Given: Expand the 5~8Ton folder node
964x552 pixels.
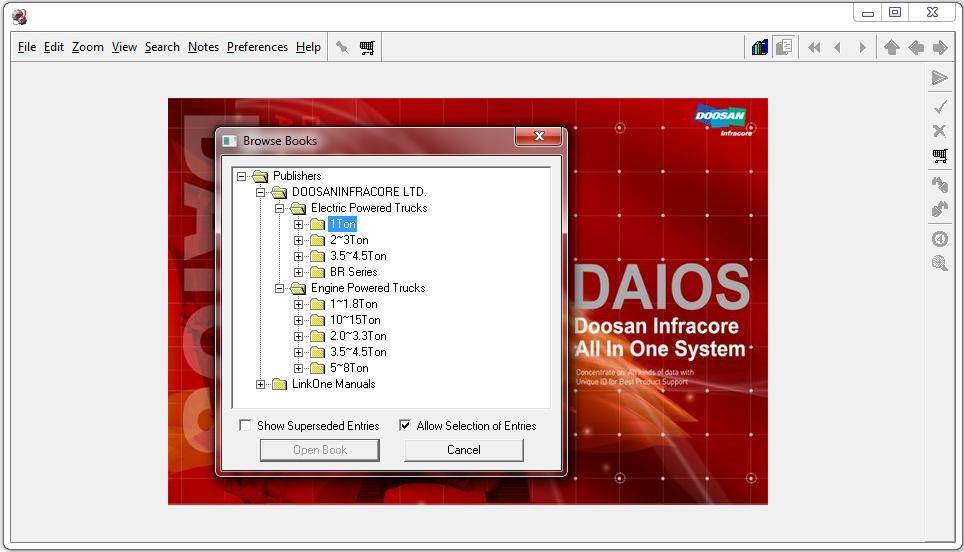Looking at the screenshot, I should [299, 368].
